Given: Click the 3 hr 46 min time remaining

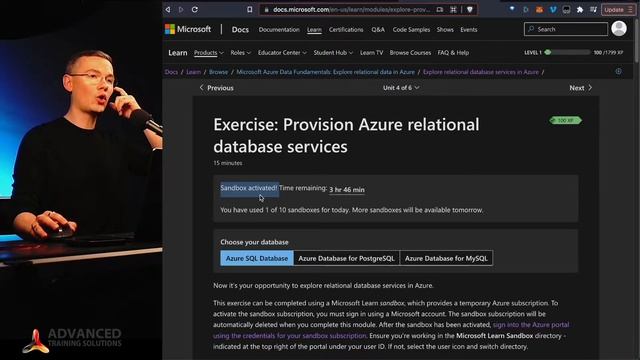Looking at the screenshot, I should [347, 189].
